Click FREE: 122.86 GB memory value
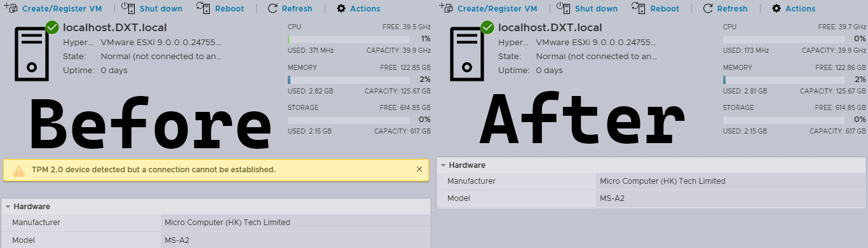The width and height of the screenshot is (868, 248). pos(841,67)
